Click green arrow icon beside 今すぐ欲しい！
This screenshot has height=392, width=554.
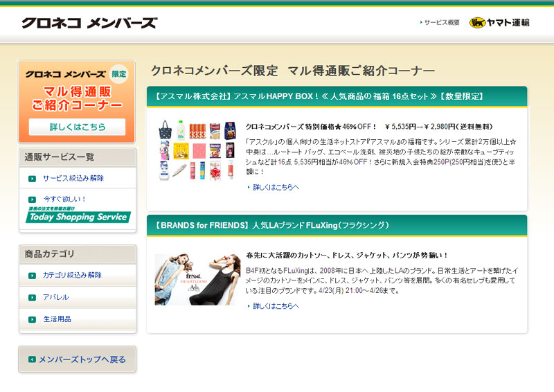pos(32,199)
